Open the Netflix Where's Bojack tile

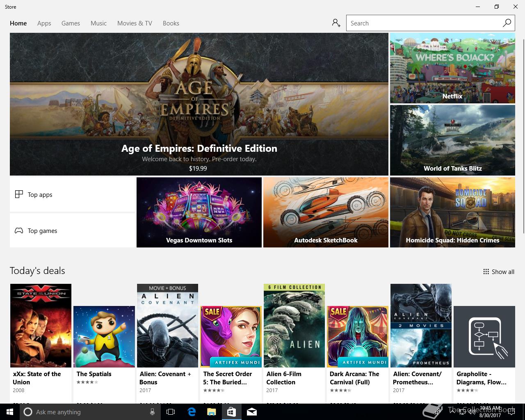[x=452, y=68]
